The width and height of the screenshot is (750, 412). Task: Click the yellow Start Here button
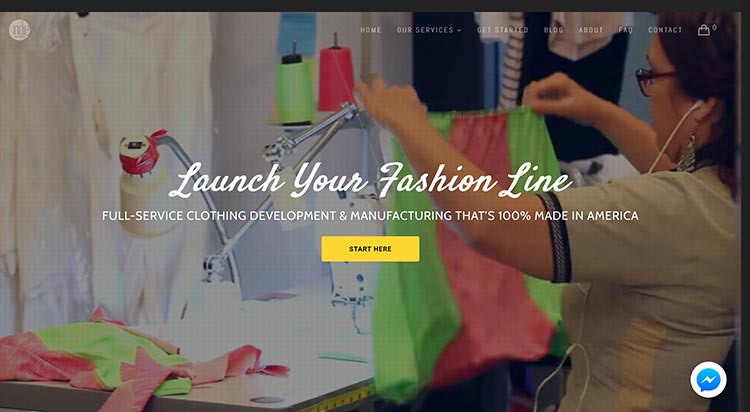[x=370, y=249]
